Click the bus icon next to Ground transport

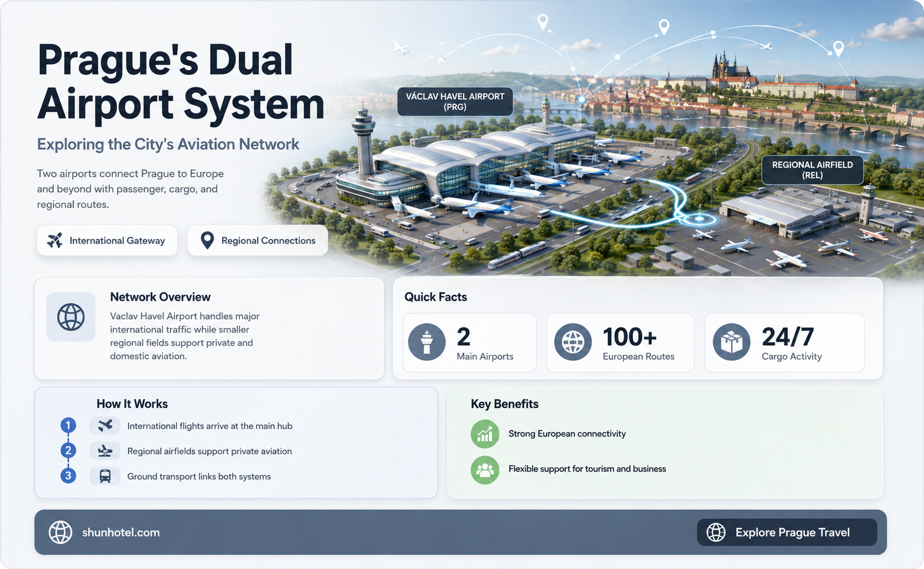point(105,476)
